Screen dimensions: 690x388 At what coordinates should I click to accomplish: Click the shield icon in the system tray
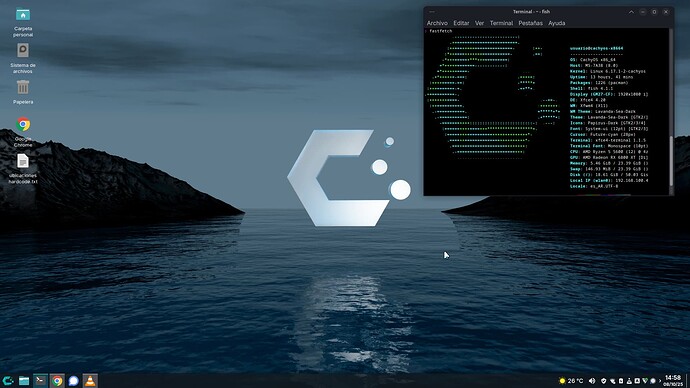click(604, 381)
